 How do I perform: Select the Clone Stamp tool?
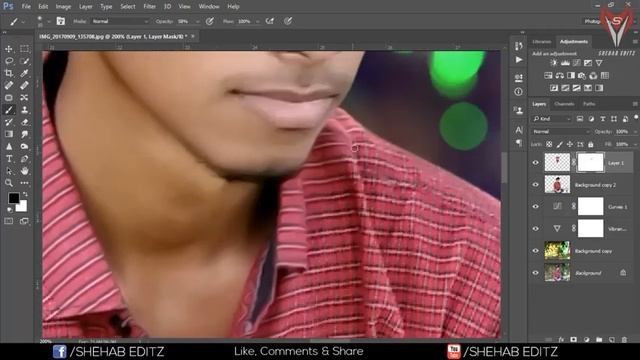pos(24,110)
